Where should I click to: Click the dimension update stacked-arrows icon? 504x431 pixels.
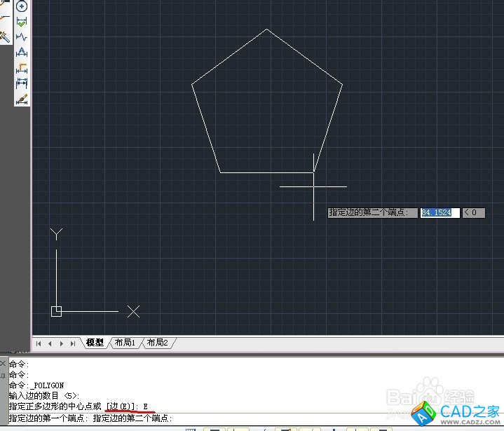pos(22,83)
